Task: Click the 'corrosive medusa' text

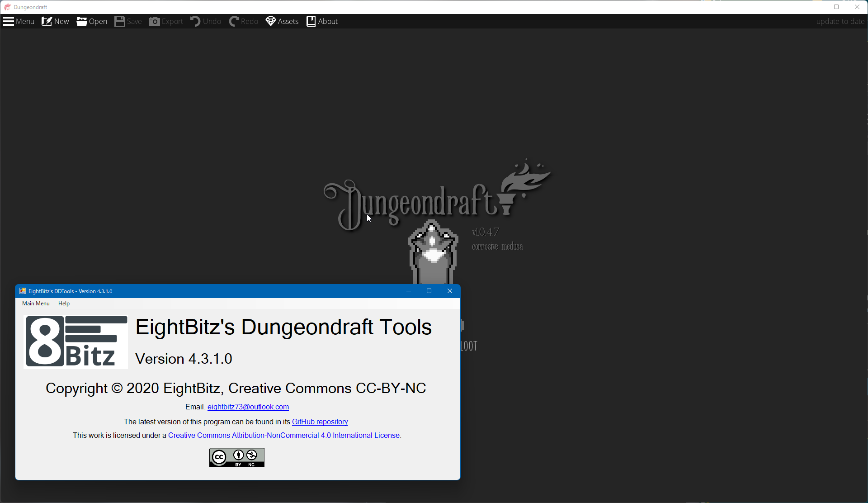Action: (497, 247)
